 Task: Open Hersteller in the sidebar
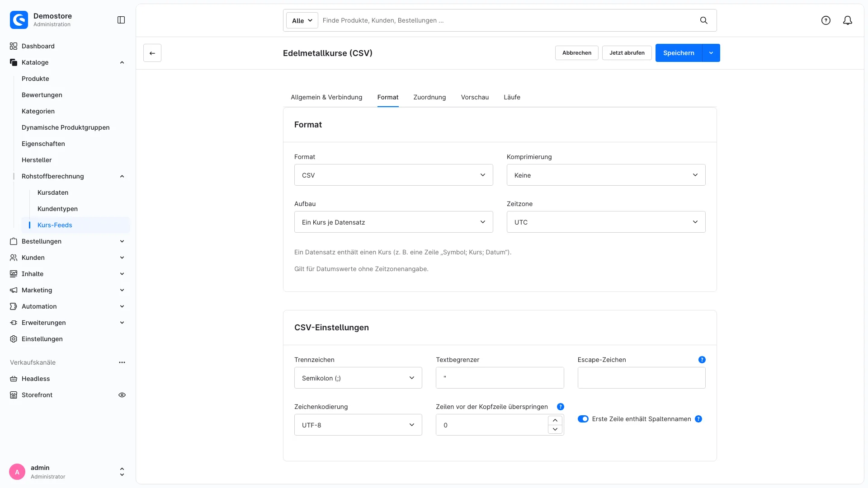tap(37, 160)
